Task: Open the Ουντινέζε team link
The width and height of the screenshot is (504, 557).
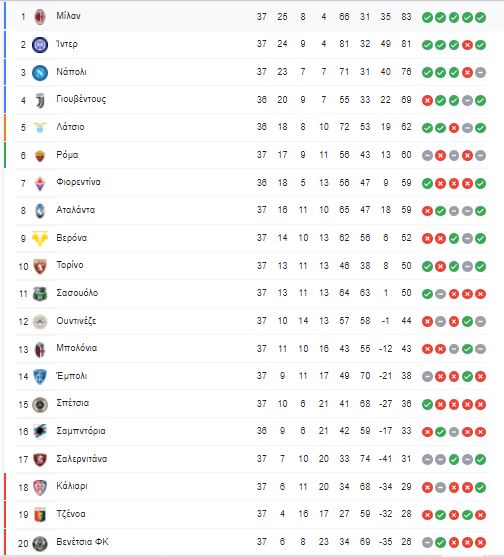Action: tap(76, 321)
